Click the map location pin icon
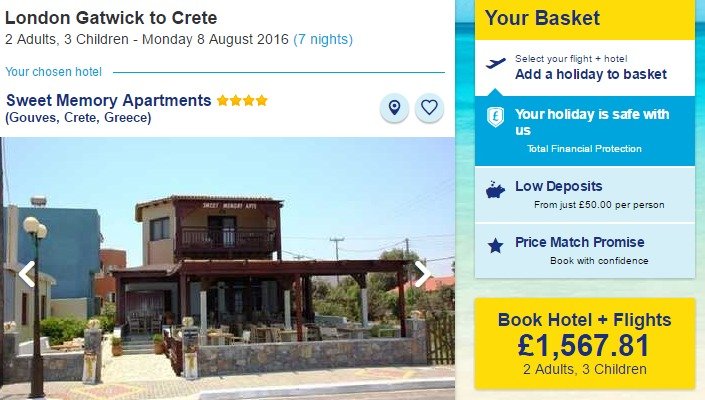The image size is (705, 400). [394, 108]
